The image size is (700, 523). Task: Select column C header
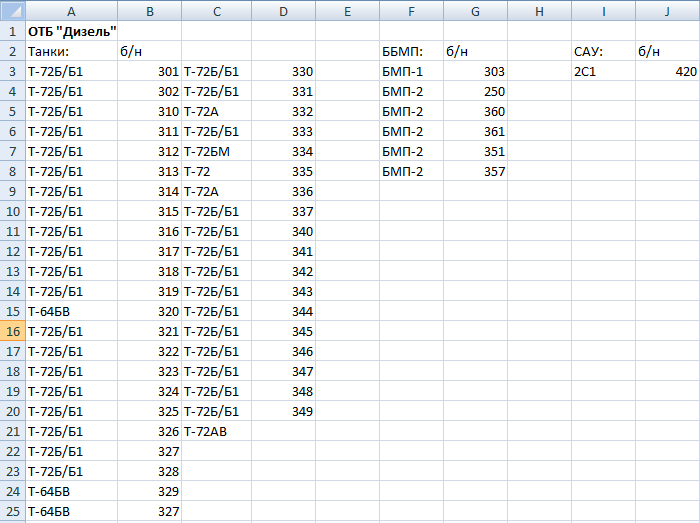pos(217,11)
